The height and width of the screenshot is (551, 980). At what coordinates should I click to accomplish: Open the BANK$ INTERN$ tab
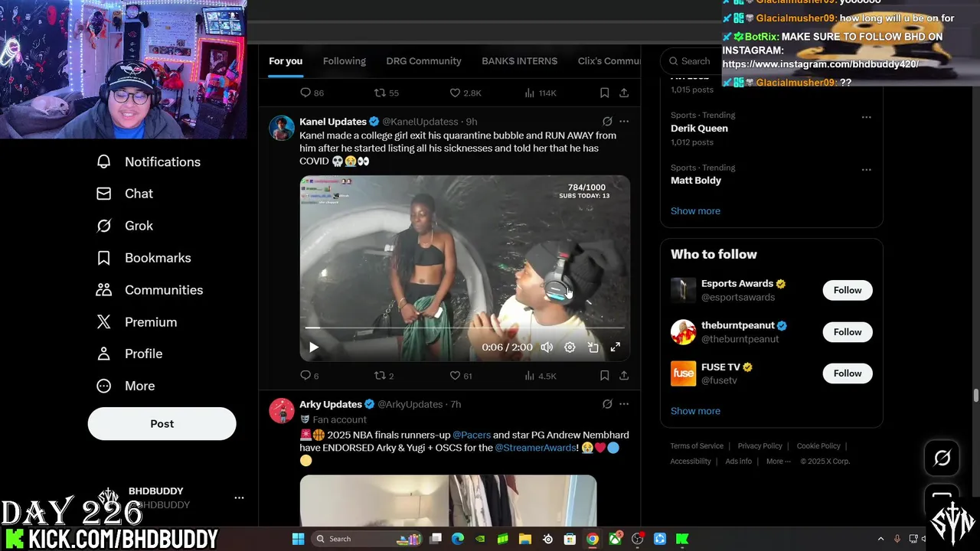(x=519, y=61)
